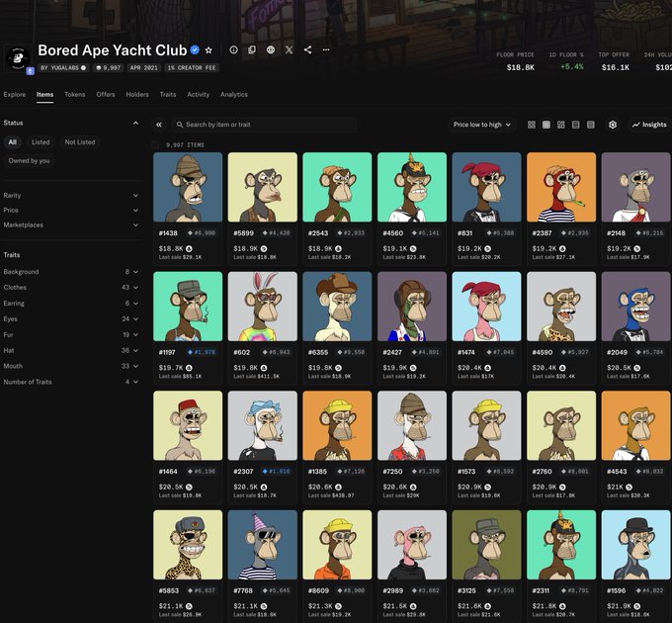672x623 pixels.
Task: Open the collection info icon
Action: 233,49
